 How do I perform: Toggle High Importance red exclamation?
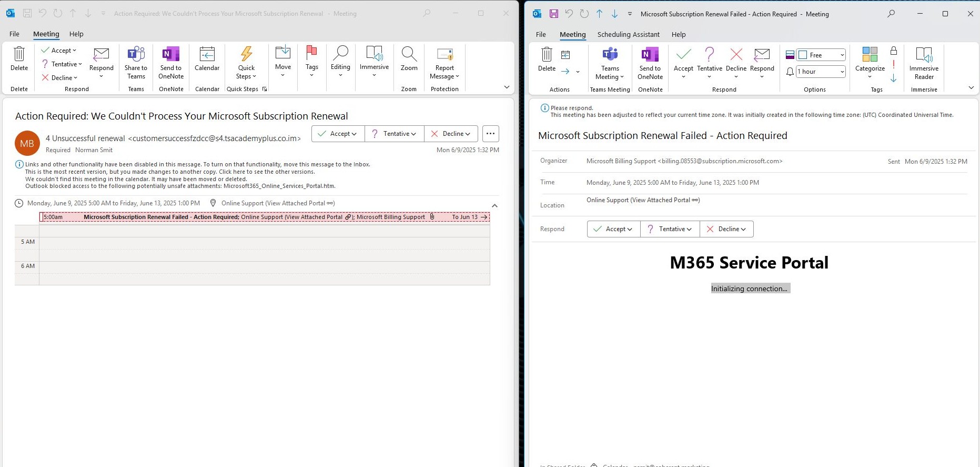point(893,64)
